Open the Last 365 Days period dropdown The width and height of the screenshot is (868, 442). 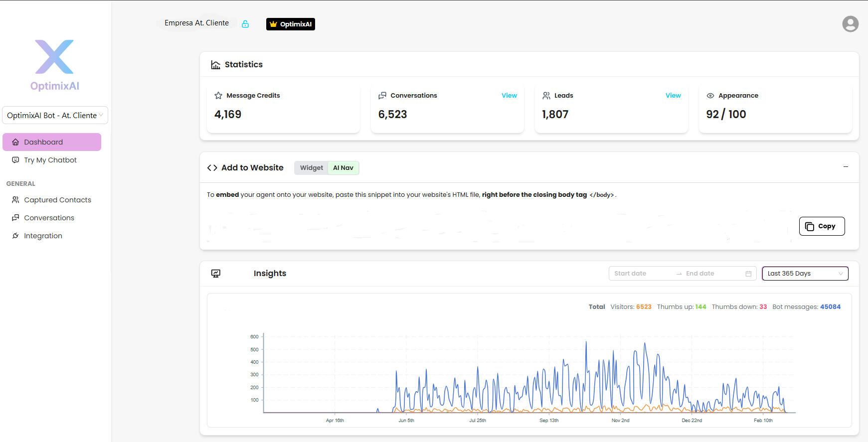805,274
